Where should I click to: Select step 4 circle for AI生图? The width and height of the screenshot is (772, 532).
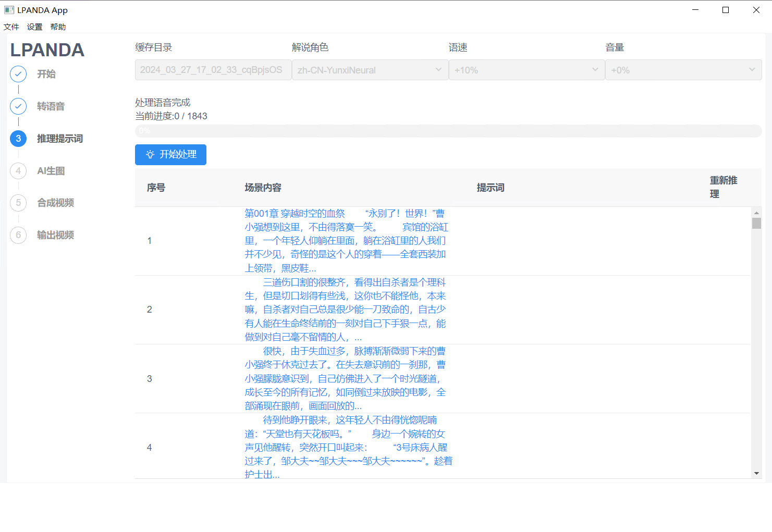point(18,171)
